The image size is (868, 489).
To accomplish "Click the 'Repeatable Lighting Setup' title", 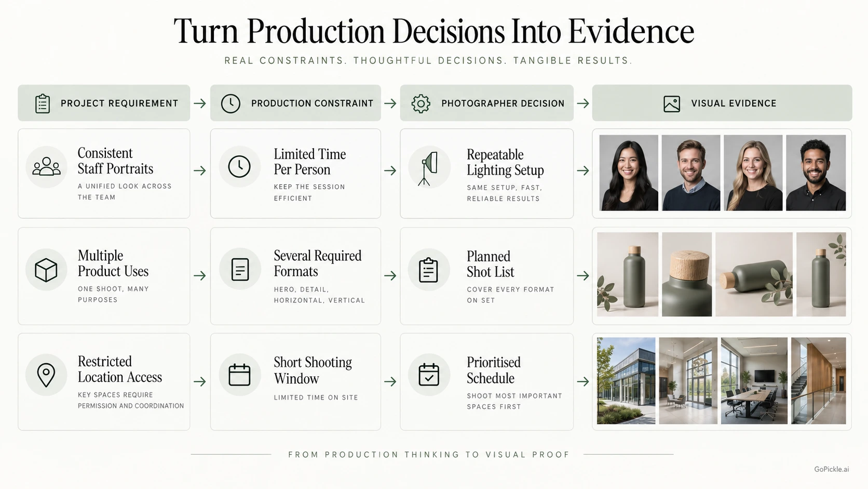I will point(505,162).
